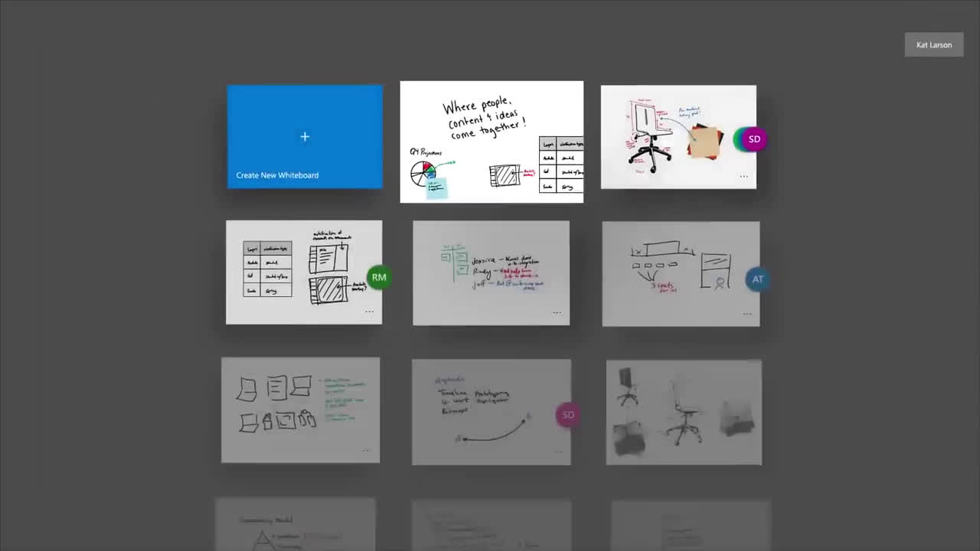Image resolution: width=980 pixels, height=551 pixels.
Task: Open the whiteboard with green and red notes
Action: click(x=491, y=272)
